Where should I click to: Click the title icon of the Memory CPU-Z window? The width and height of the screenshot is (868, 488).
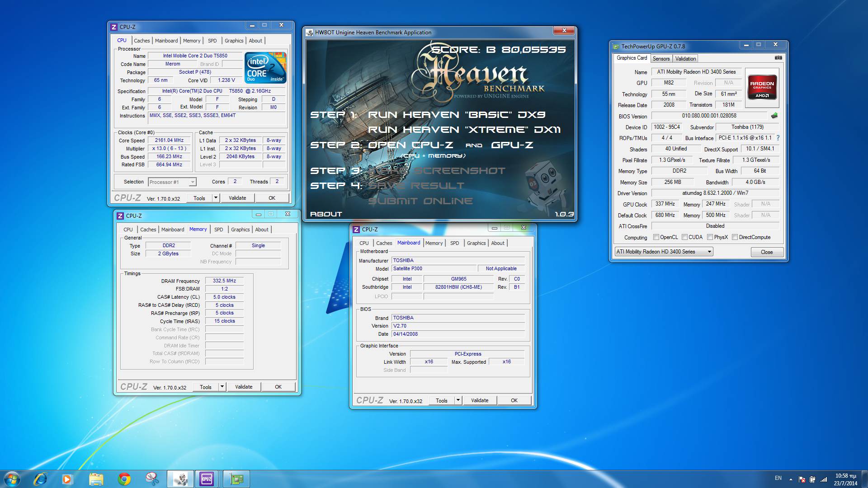[120, 216]
